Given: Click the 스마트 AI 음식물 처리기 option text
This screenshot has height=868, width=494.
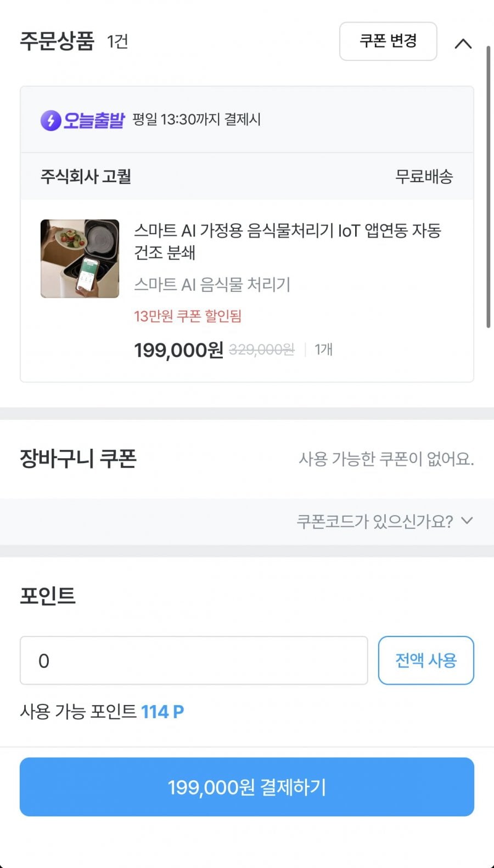Looking at the screenshot, I should 212,284.
